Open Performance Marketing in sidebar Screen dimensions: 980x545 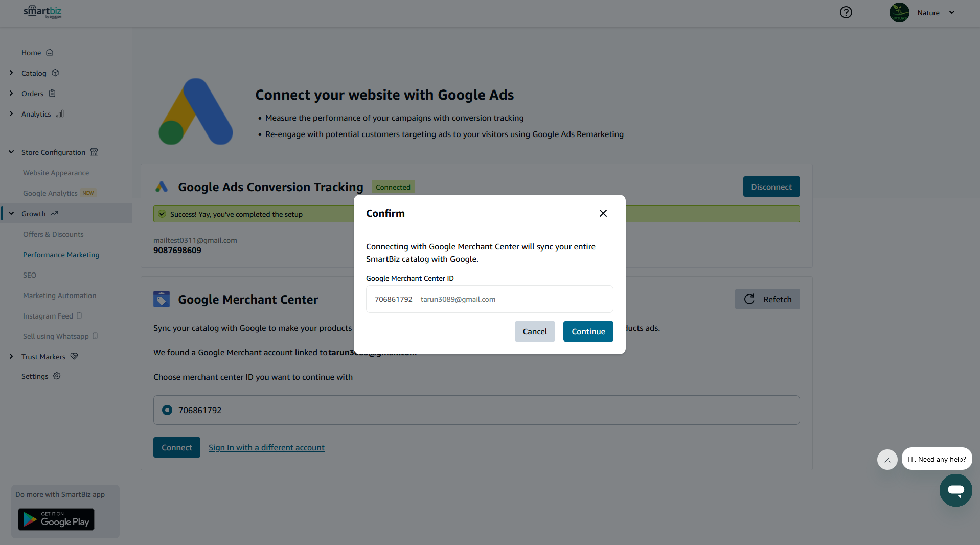(x=61, y=255)
